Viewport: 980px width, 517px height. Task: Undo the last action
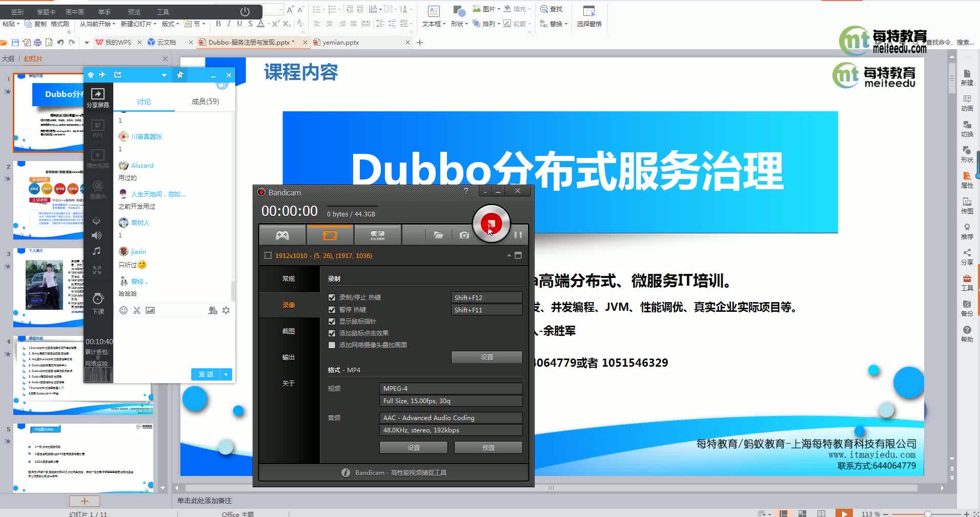[60, 43]
